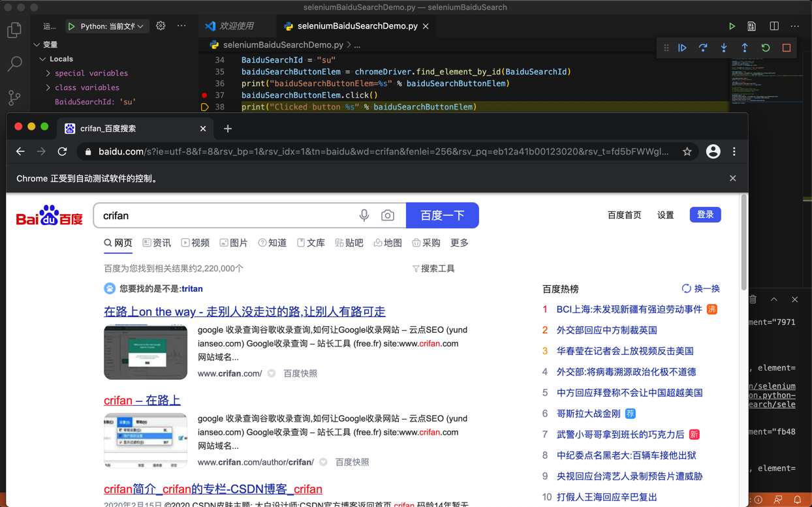
Task: Select Baidu 贴吧 results tab
Action: (349, 243)
